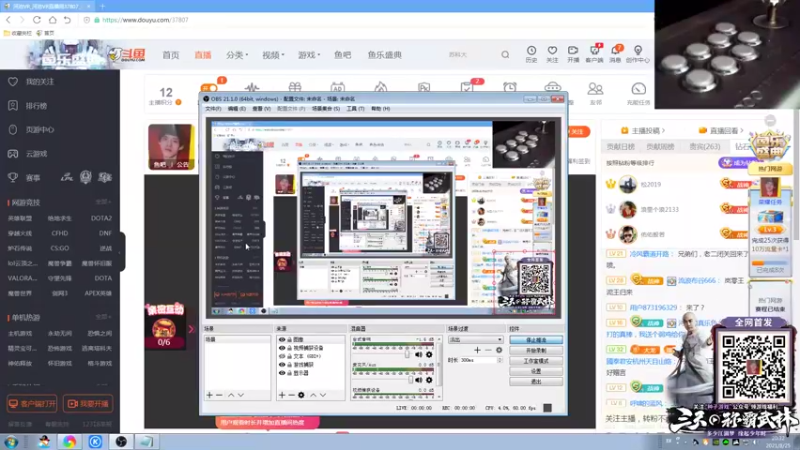Toggle the orange broadcast switch in streamer toolbar

tap(209, 88)
